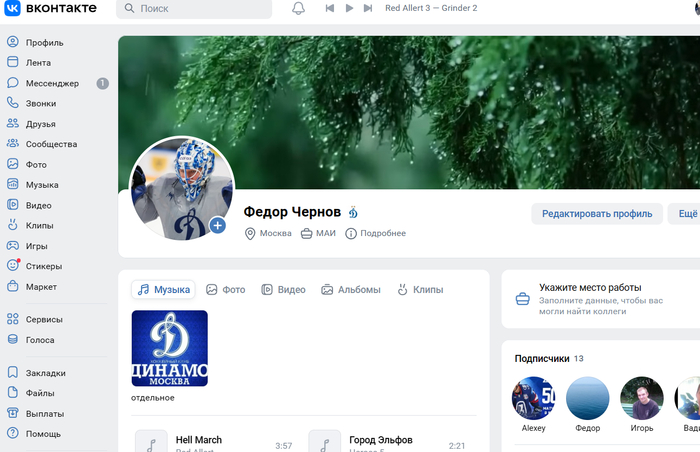Open Стикеры in the sidebar
700x452 pixels.
pyautogui.click(x=44, y=266)
